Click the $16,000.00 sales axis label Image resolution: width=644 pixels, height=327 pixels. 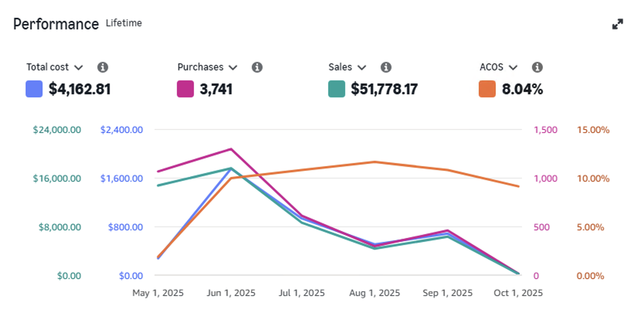tap(57, 179)
